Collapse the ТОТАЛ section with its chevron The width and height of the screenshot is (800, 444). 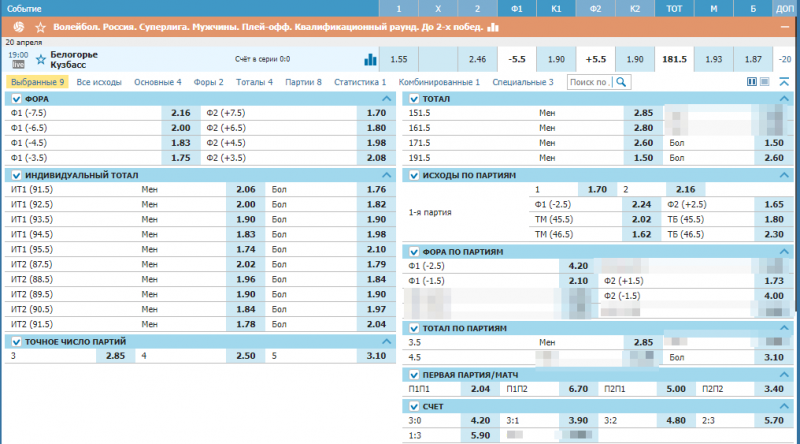point(784,99)
